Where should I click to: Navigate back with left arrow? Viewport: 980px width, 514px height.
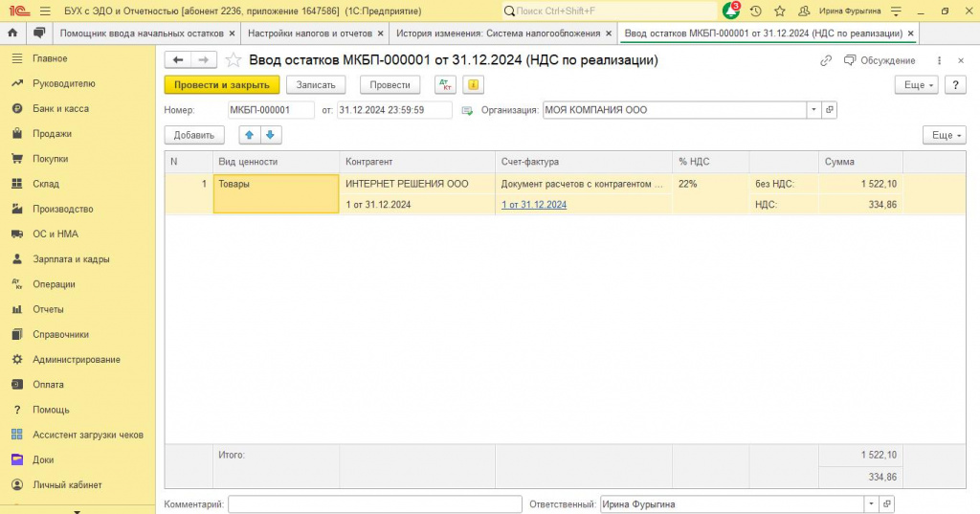pos(178,60)
